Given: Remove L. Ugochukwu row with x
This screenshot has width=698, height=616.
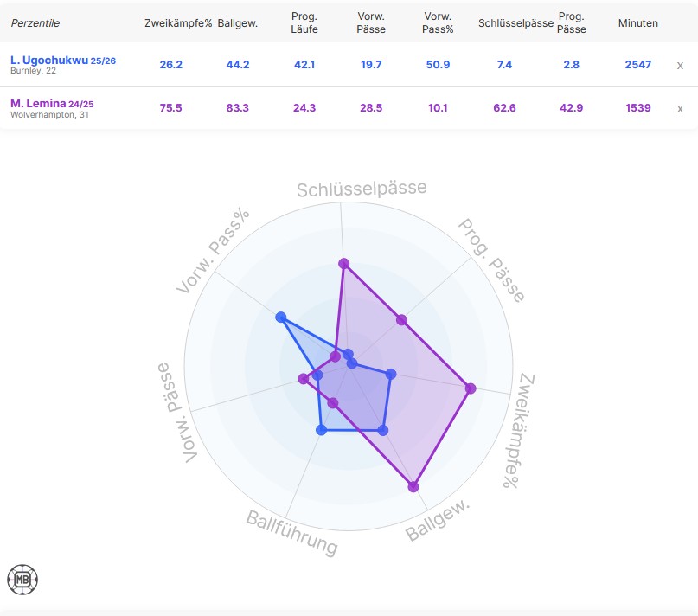Looking at the screenshot, I should coord(680,66).
